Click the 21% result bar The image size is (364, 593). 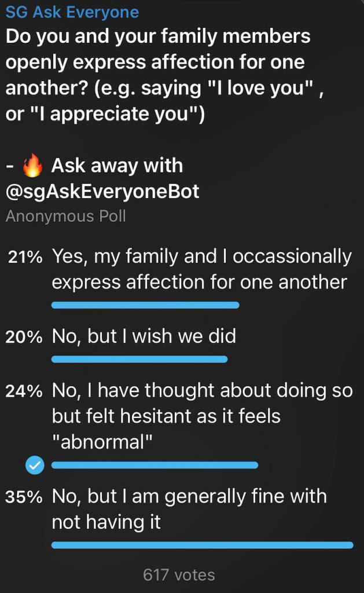point(145,305)
